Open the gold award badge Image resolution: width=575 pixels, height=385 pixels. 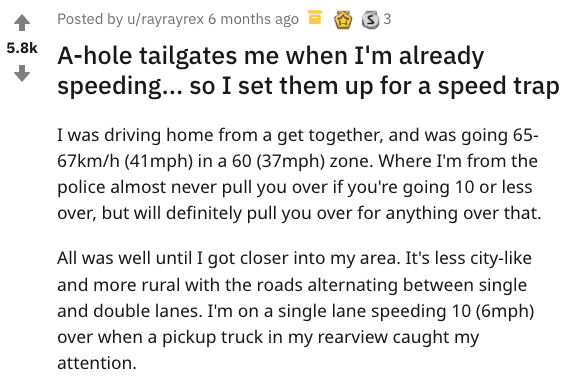[x=343, y=19]
